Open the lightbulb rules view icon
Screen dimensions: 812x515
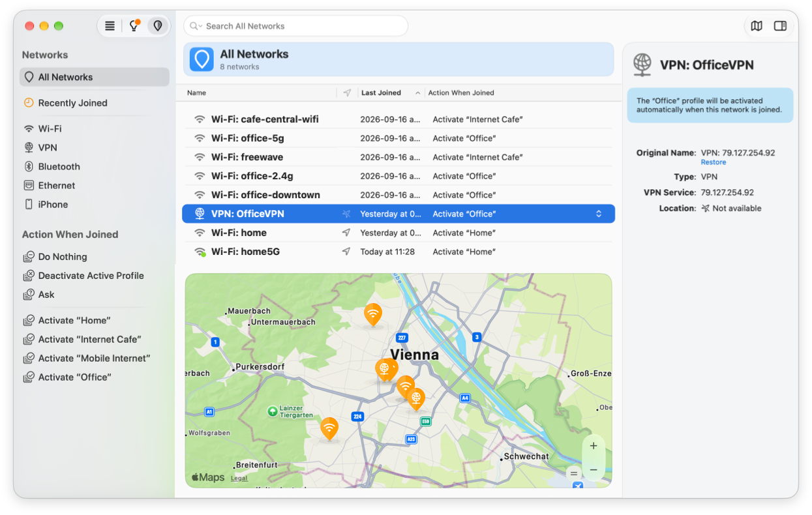point(134,26)
